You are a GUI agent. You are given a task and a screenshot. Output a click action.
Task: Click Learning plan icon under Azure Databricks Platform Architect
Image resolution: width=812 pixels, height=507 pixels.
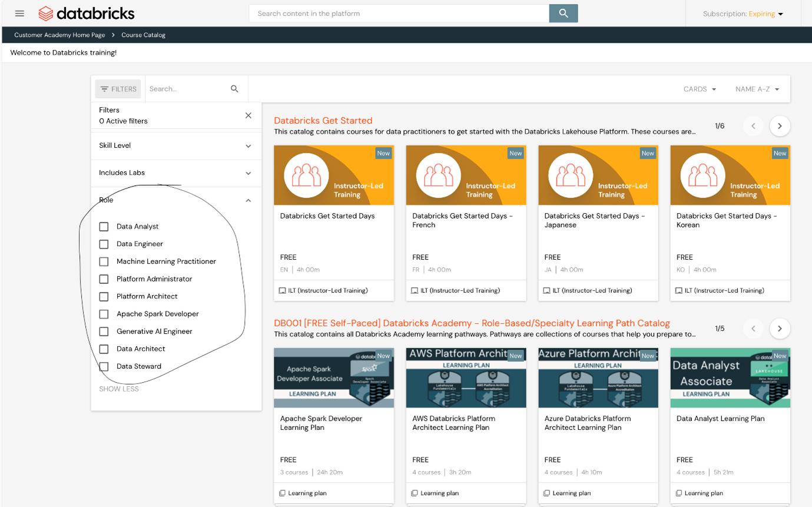546,493
